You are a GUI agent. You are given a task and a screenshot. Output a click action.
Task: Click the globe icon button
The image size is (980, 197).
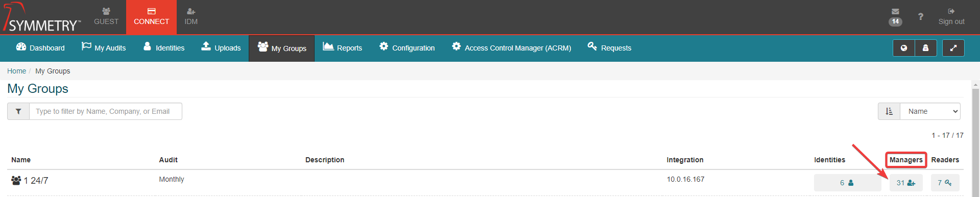click(x=903, y=48)
